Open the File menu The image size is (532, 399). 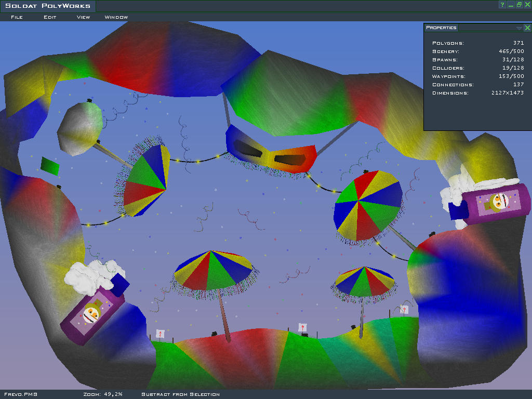coord(17,17)
